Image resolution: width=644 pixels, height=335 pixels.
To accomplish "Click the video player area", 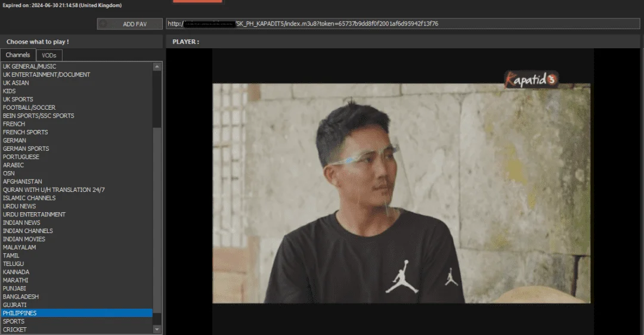I will pyautogui.click(x=402, y=192).
